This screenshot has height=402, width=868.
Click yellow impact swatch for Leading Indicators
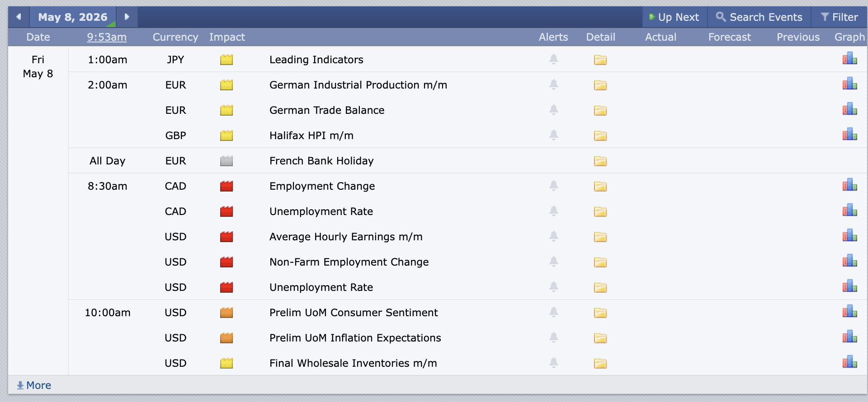tap(226, 60)
